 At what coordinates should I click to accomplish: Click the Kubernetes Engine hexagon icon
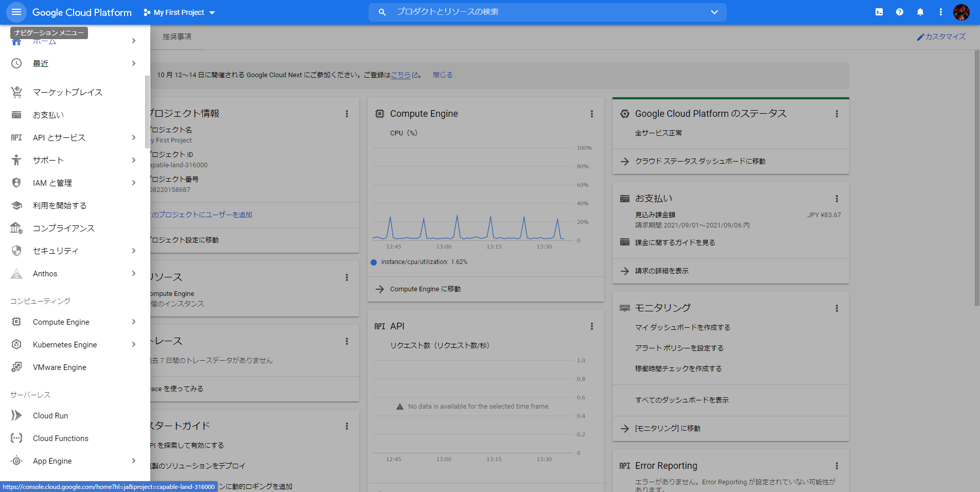click(16, 344)
